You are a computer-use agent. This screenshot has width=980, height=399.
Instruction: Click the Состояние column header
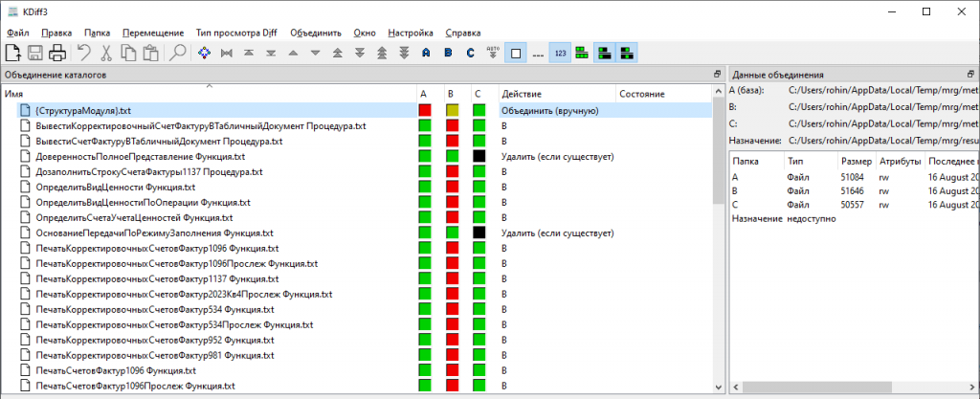coord(664,94)
